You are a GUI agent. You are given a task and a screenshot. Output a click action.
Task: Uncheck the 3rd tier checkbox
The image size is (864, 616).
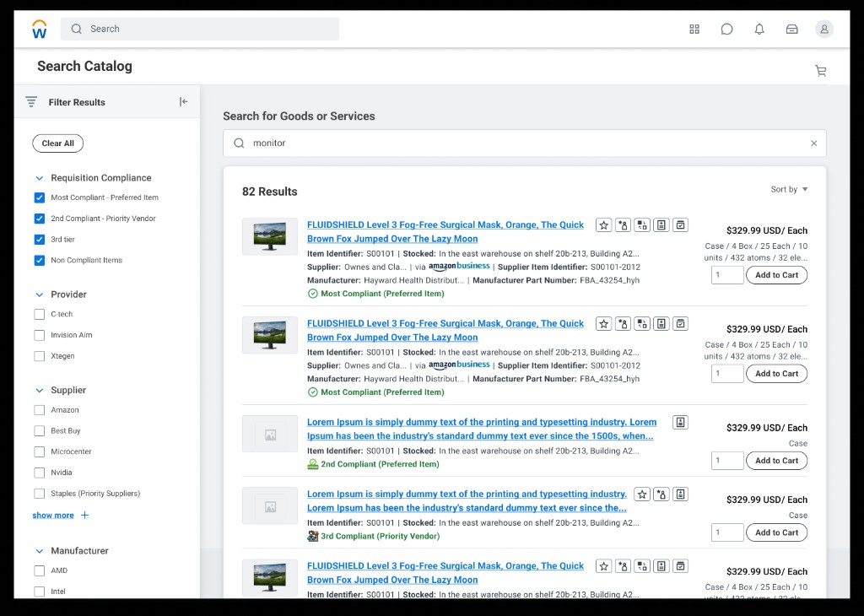click(x=39, y=240)
